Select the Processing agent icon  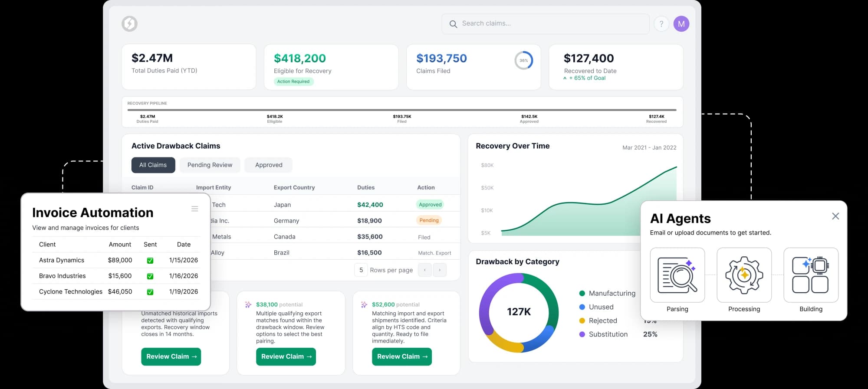(x=744, y=275)
